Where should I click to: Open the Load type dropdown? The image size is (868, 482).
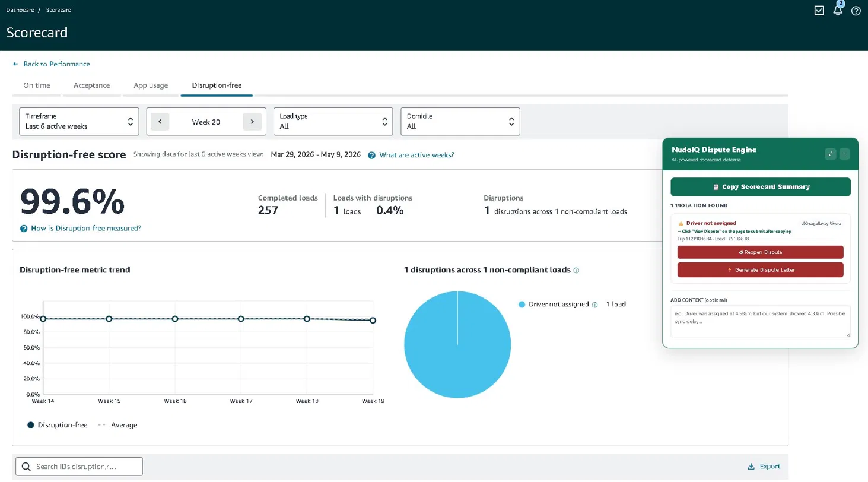click(x=333, y=121)
